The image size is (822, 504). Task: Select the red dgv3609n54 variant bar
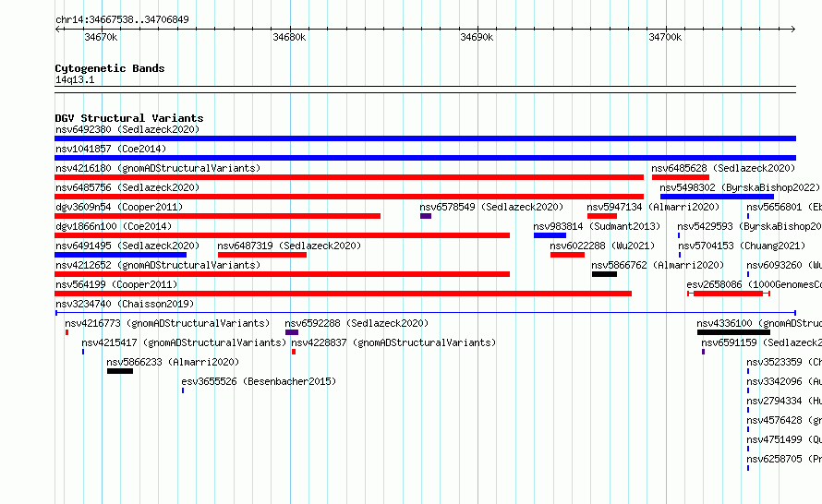218,216
